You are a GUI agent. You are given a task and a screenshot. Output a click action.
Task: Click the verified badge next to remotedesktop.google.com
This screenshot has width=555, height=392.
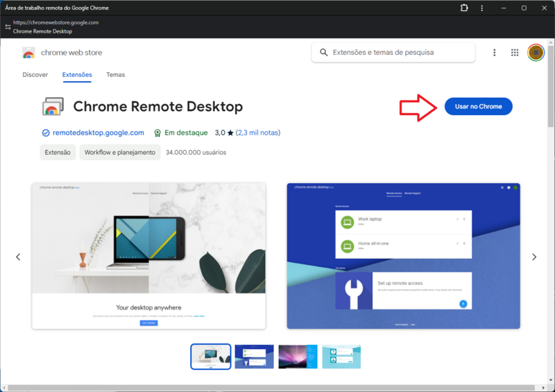46,133
